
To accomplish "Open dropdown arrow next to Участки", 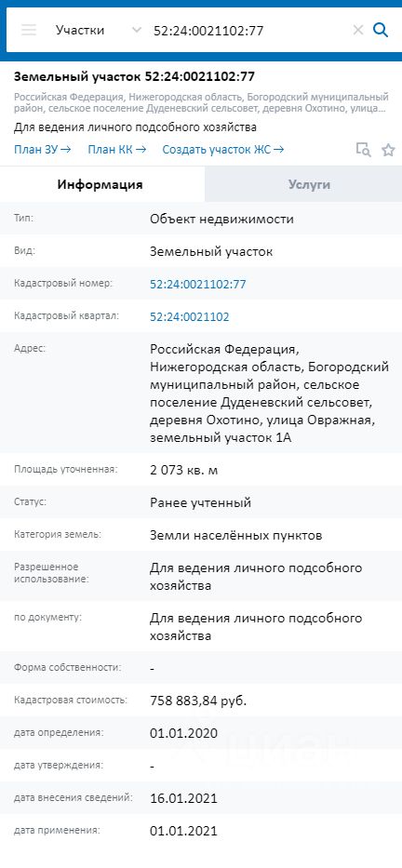I will point(137,30).
